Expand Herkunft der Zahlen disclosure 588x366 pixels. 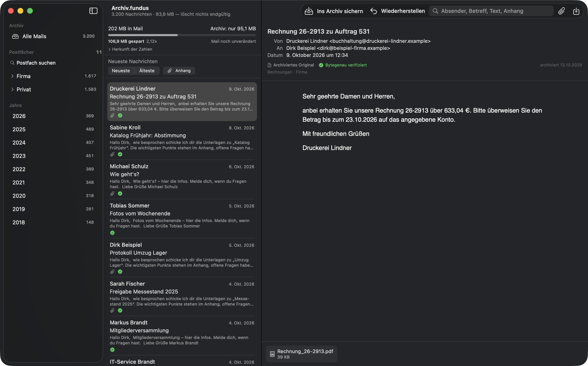130,49
